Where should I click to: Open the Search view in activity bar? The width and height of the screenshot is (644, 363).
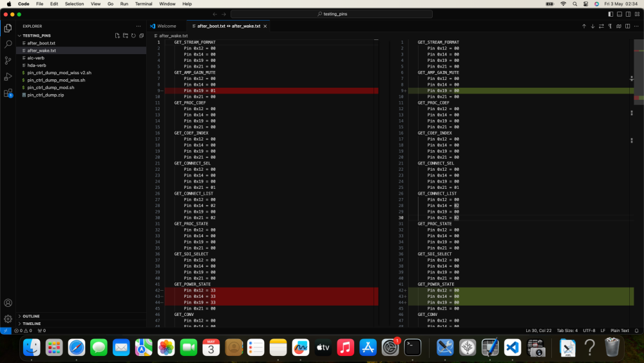tap(8, 44)
